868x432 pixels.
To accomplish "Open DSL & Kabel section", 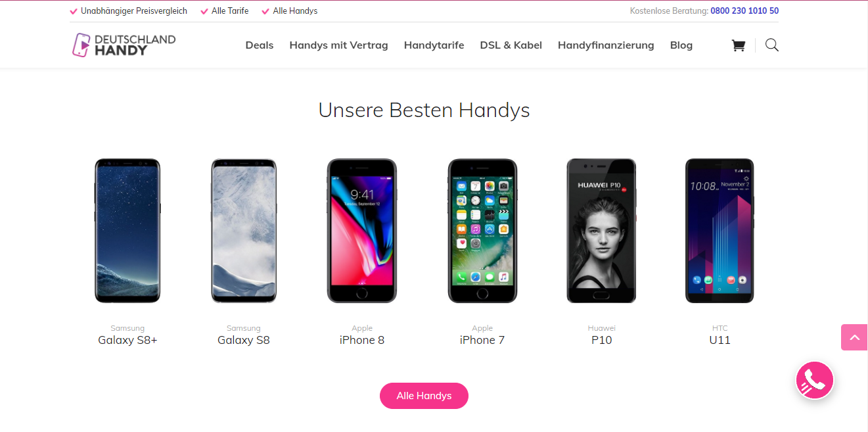I will click(511, 45).
